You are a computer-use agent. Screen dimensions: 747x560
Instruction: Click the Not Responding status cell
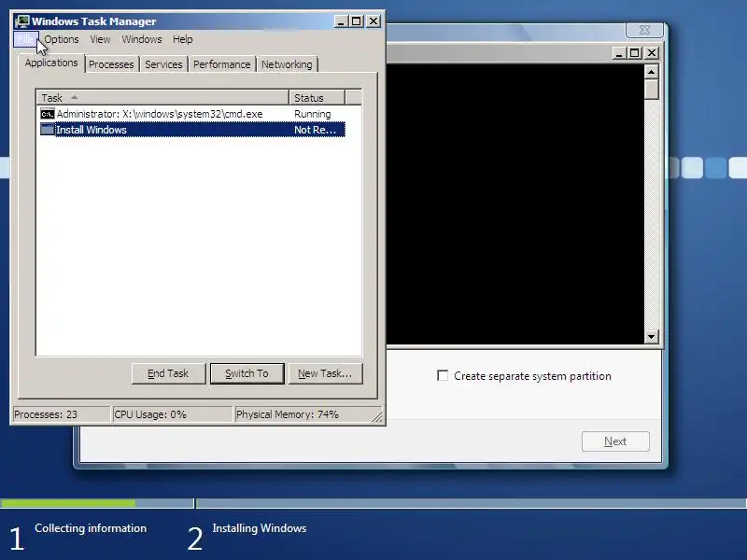click(315, 130)
